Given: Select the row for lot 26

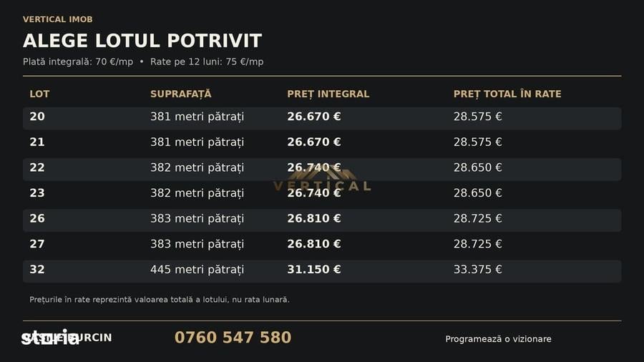Looking at the screenshot, I should tap(322, 220).
